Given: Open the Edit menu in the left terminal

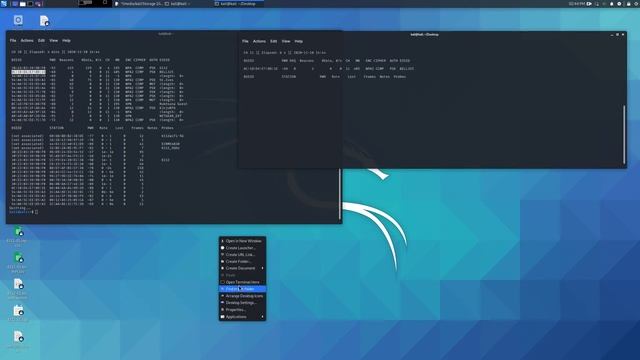Looking at the screenshot, I should (41, 40).
